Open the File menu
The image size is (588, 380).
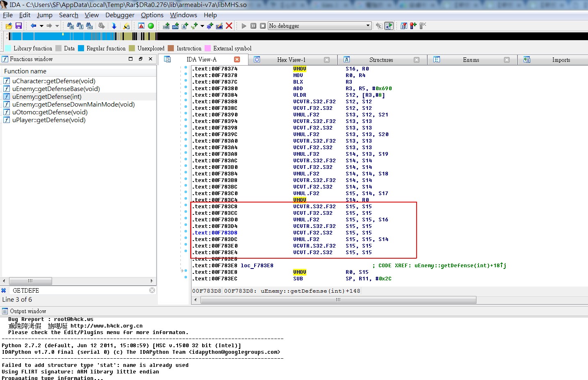pos(8,15)
